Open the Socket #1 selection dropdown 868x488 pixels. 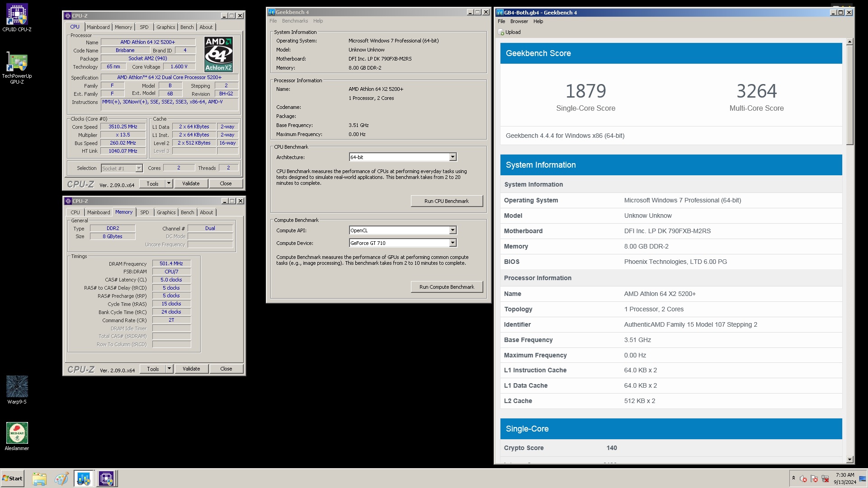[x=139, y=169]
